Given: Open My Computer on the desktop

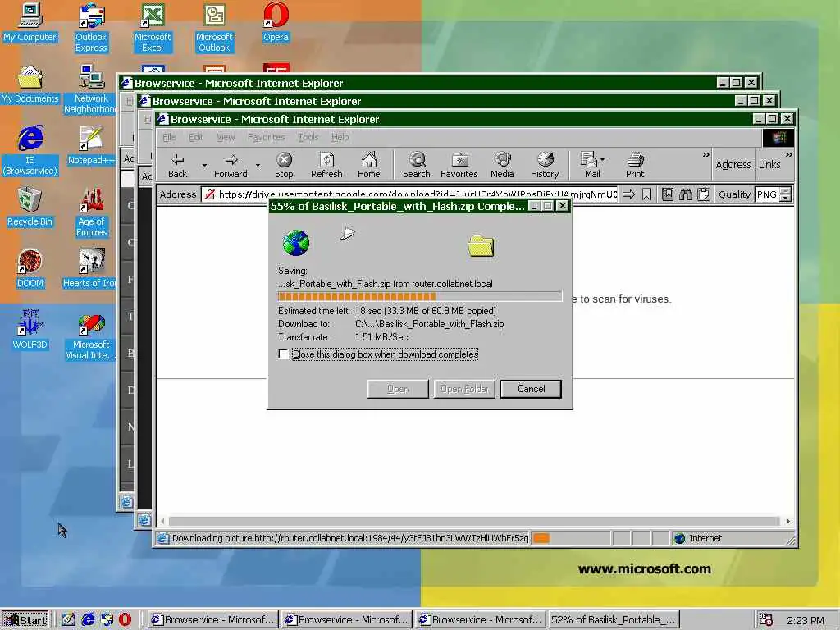Looking at the screenshot, I should [30, 22].
